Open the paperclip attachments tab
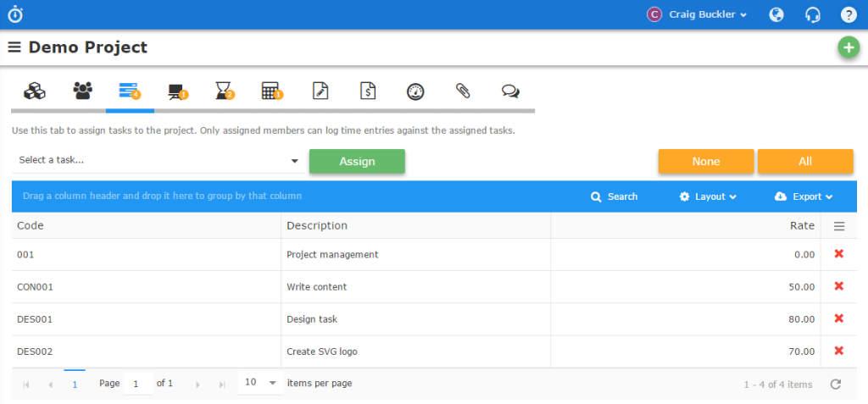 pyautogui.click(x=463, y=91)
